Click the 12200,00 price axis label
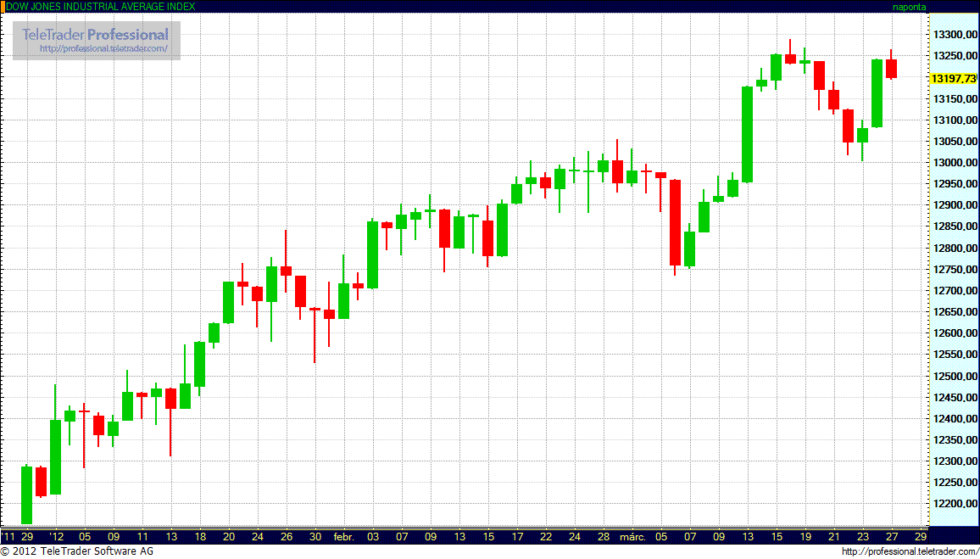The height and width of the screenshot is (559, 980). 952,504
